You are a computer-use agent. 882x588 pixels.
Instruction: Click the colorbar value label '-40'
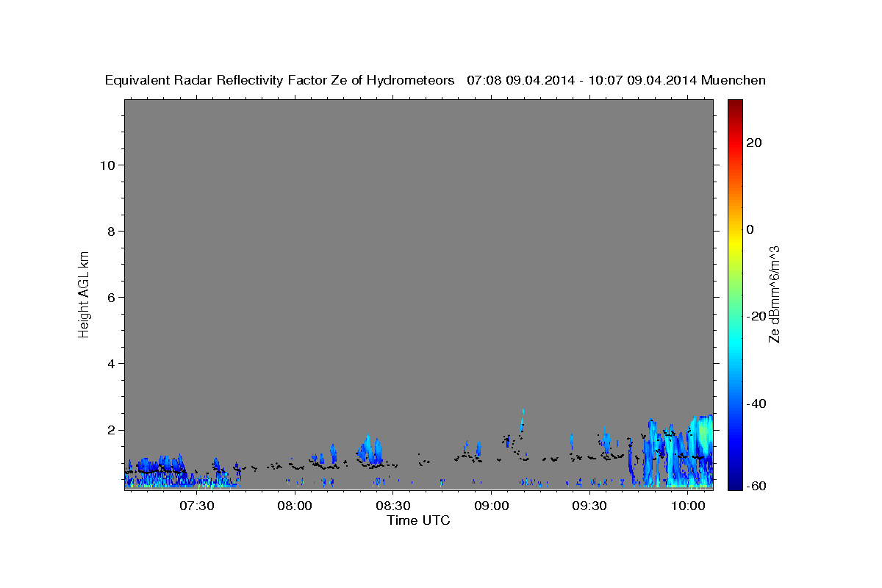coord(756,404)
